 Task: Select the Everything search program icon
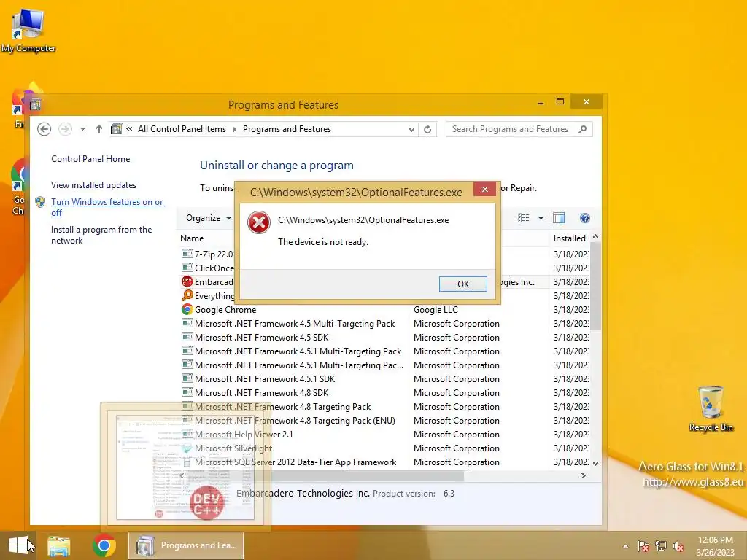pos(187,295)
